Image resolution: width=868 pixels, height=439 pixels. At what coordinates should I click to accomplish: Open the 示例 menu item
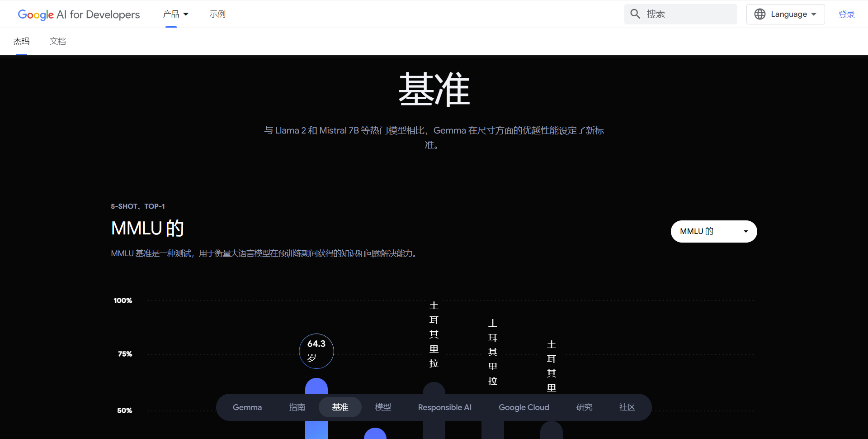point(217,14)
